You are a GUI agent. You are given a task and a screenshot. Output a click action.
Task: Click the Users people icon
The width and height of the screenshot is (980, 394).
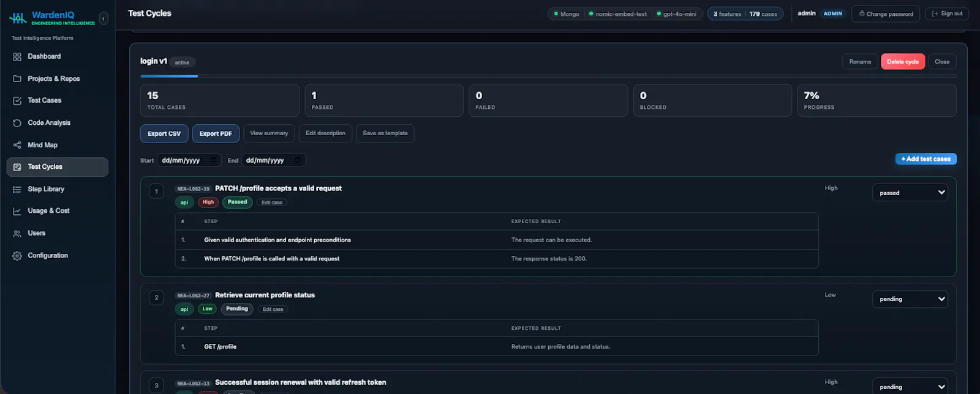point(17,234)
